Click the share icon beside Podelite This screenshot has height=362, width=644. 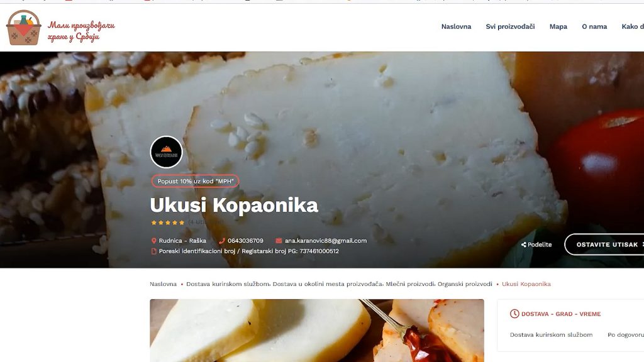(524, 244)
